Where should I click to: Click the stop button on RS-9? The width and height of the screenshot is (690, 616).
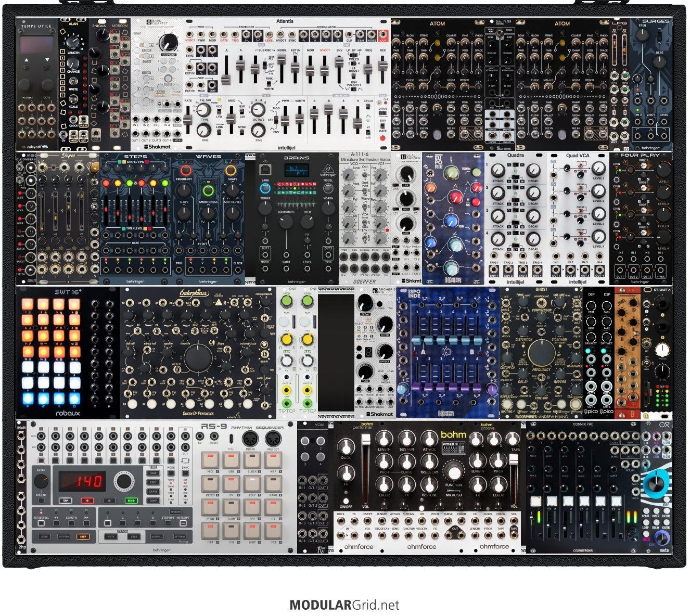(110, 500)
